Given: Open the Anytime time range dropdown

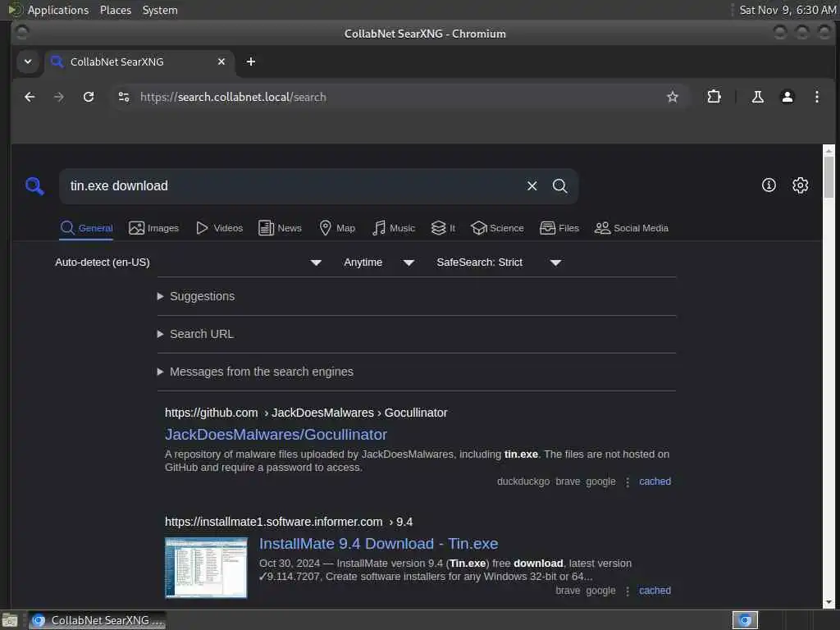Looking at the screenshot, I should (x=379, y=262).
